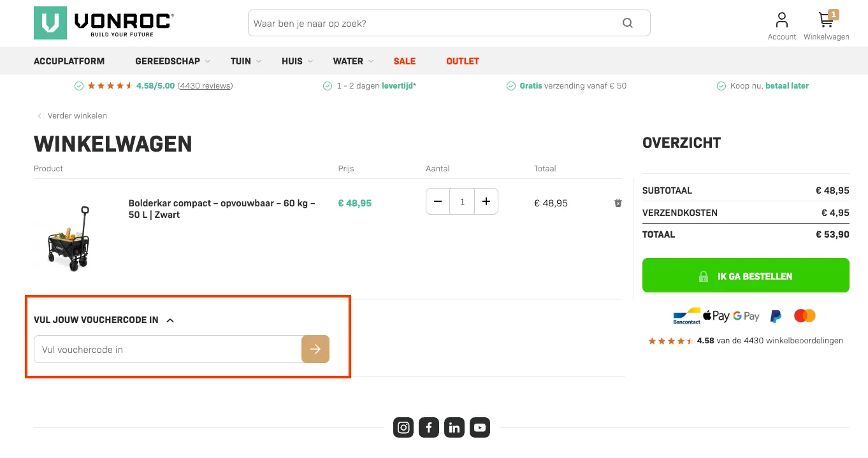Open Vonroc Facebook page
868x458 pixels.
[429, 427]
